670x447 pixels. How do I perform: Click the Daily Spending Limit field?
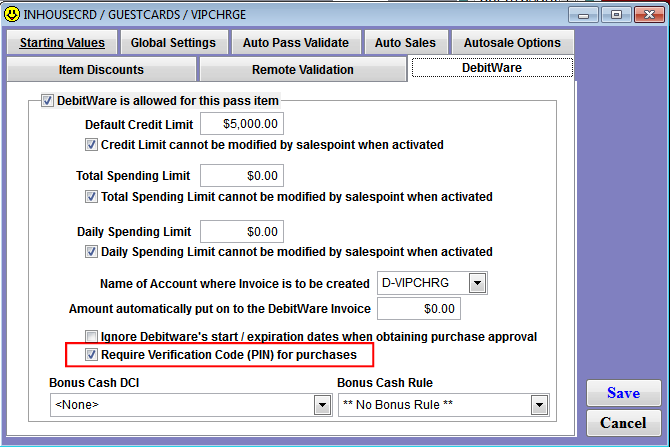pos(242,232)
